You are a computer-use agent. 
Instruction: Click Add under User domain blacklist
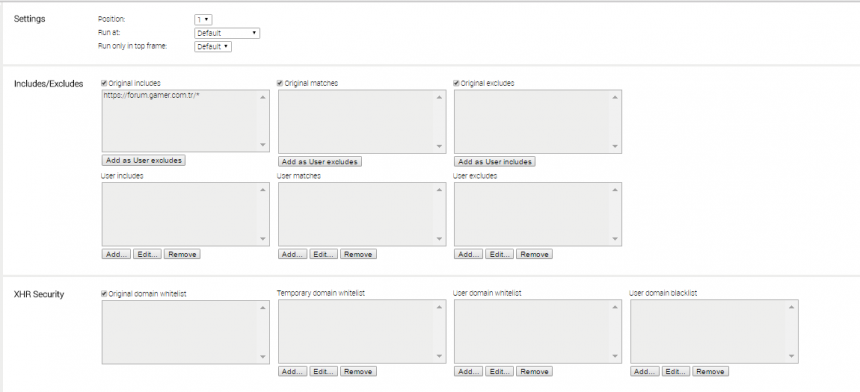coord(645,372)
